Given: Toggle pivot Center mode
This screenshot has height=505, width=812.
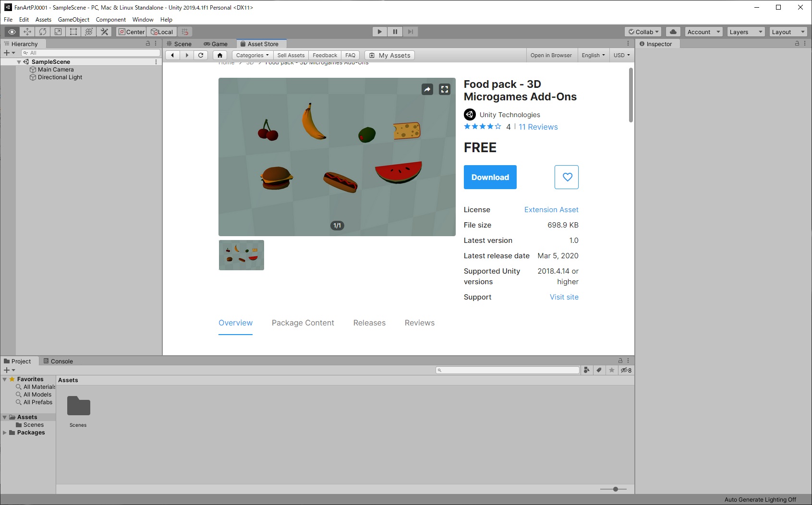Looking at the screenshot, I should pyautogui.click(x=132, y=32).
